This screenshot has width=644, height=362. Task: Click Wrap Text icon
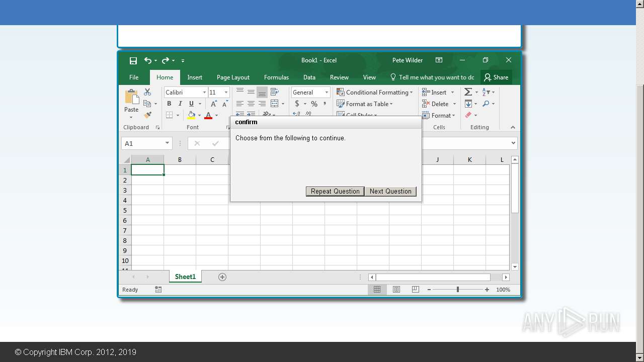pos(275,92)
